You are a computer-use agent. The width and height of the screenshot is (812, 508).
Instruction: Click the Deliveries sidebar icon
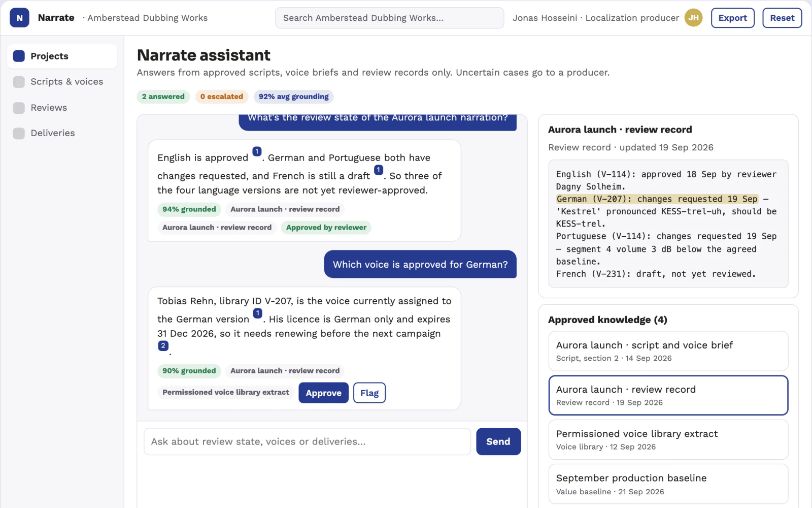click(19, 133)
